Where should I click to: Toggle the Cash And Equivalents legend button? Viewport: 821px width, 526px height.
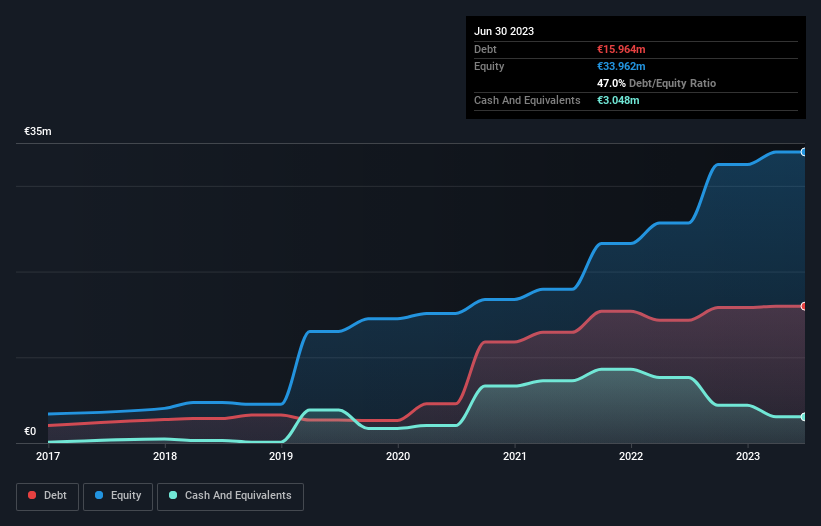pyautogui.click(x=230, y=496)
